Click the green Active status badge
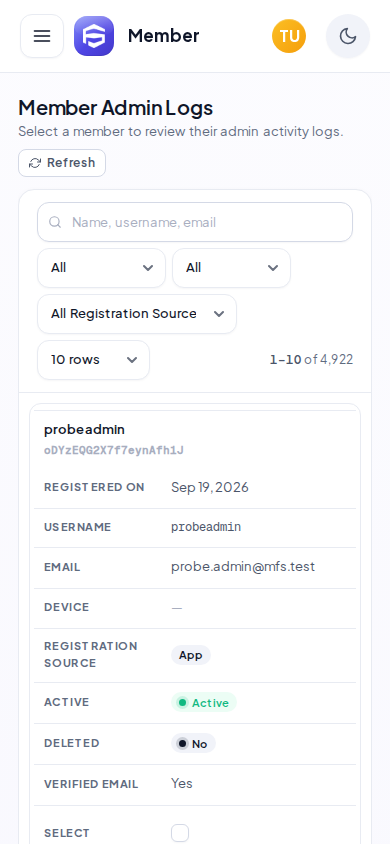The height and width of the screenshot is (844, 390). pos(204,702)
